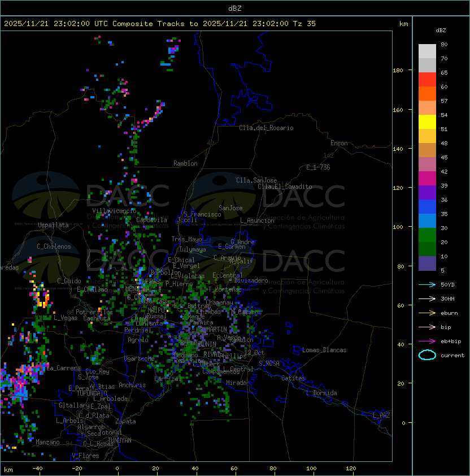Viewport: 470px width, 476px height.
Task: Click the yellow eburn arrow legend icon
Action: point(427,313)
